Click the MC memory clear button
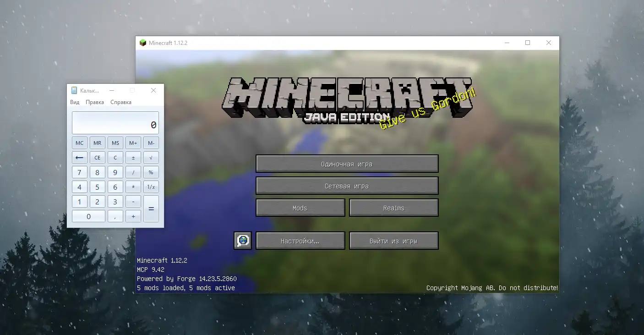 (80, 143)
